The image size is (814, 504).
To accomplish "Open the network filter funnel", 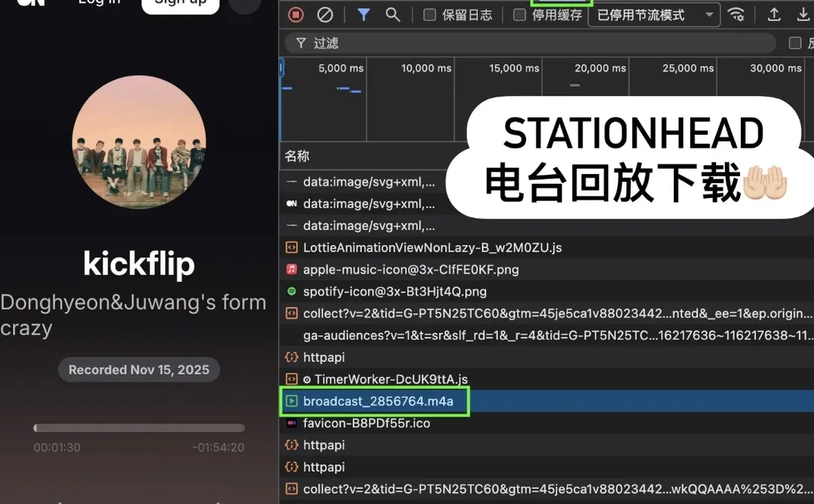I will coord(363,14).
